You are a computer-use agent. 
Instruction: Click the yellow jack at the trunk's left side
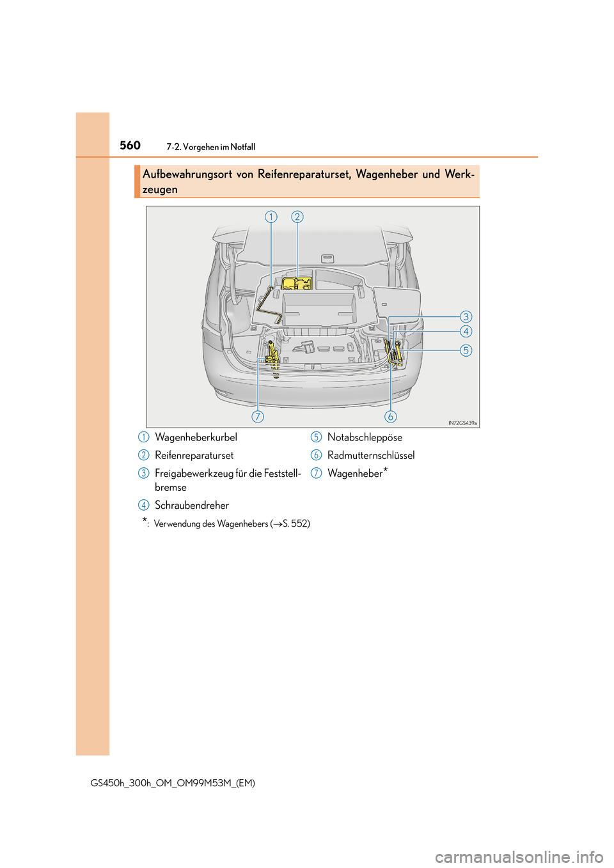[x=273, y=355]
